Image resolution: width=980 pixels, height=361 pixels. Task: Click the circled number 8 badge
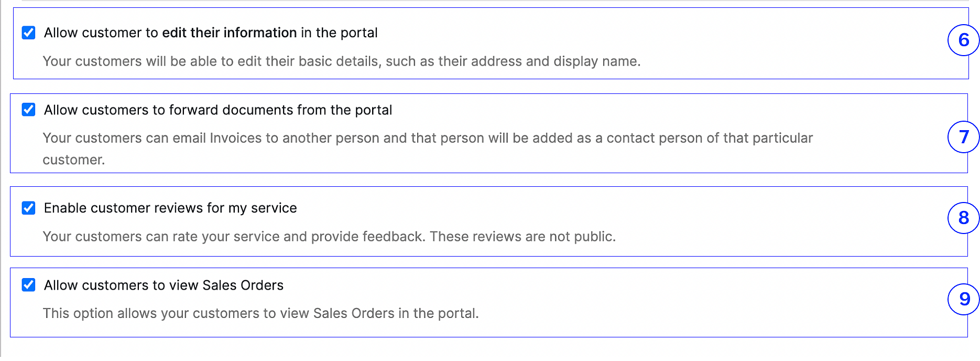pyautogui.click(x=963, y=218)
